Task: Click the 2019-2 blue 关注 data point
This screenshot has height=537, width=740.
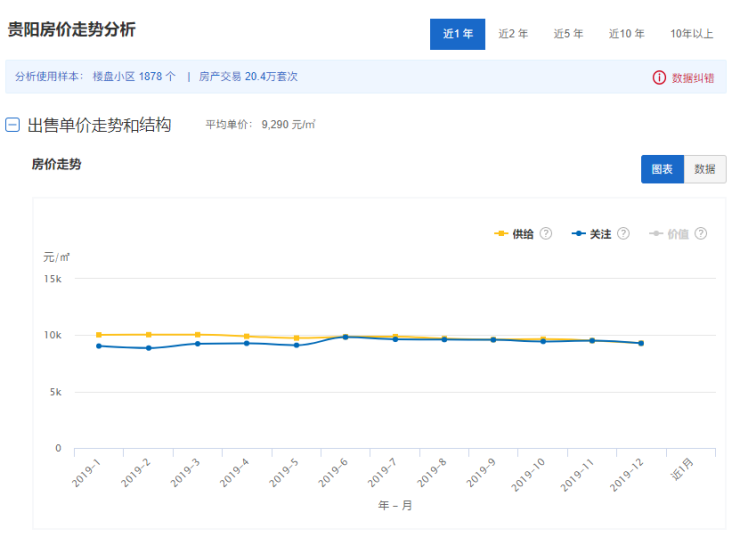Action: coord(148,348)
